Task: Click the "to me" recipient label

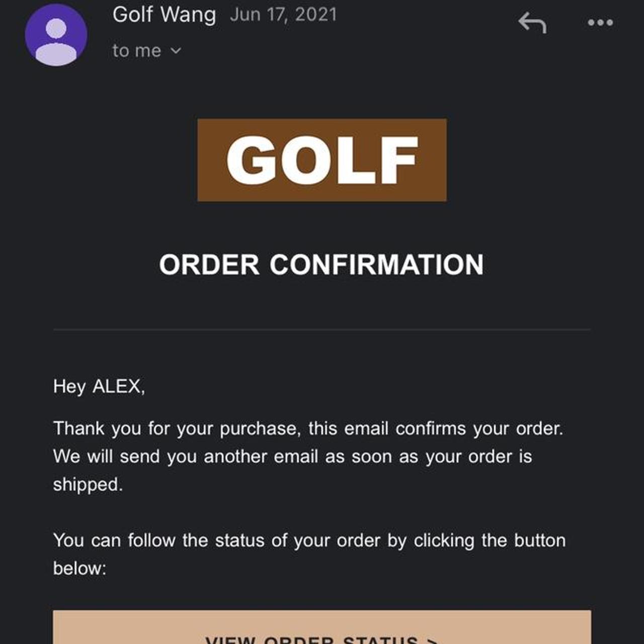Action: pos(136,51)
